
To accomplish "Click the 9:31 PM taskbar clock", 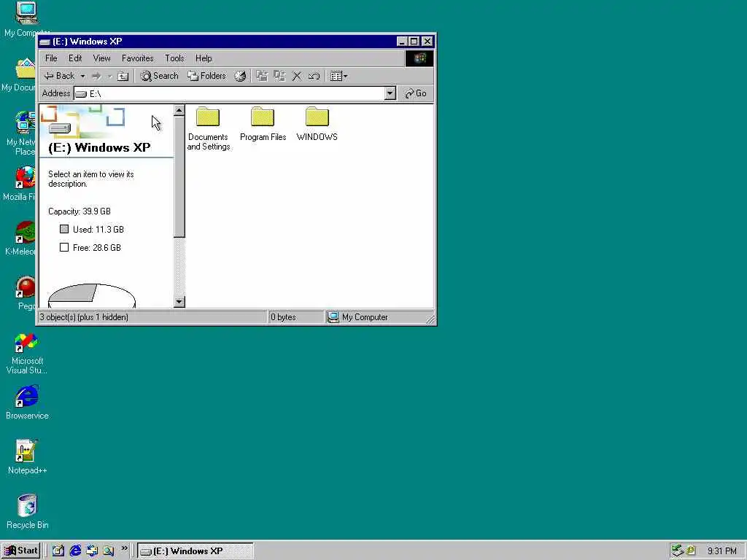I will click(721, 551).
